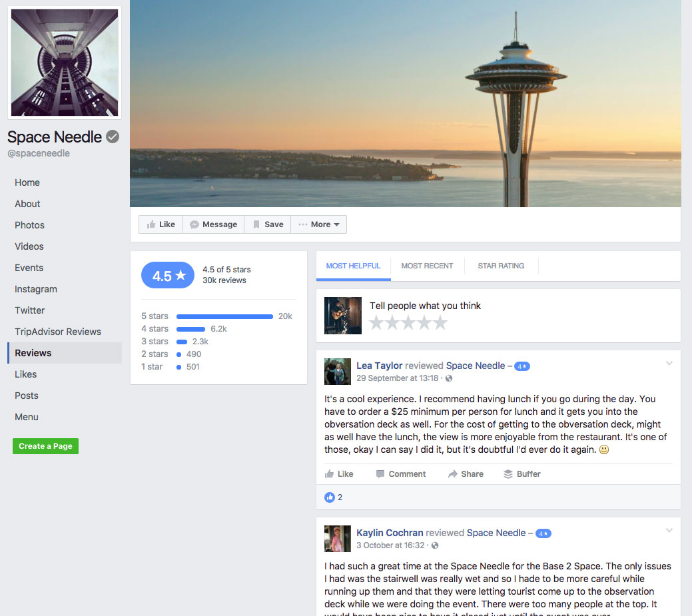
Task: Like Lea Taylor's review
Action: coord(339,474)
